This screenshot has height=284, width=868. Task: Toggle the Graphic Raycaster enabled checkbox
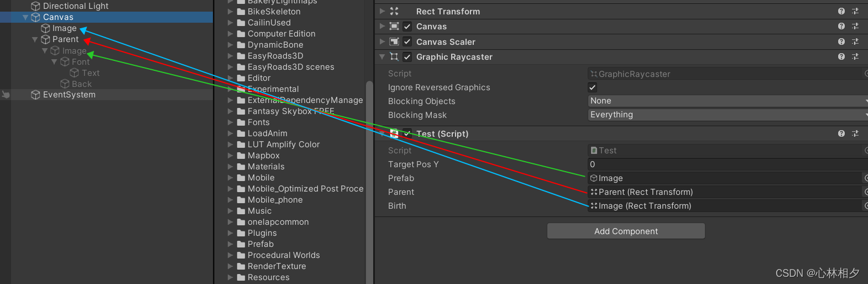(x=407, y=56)
